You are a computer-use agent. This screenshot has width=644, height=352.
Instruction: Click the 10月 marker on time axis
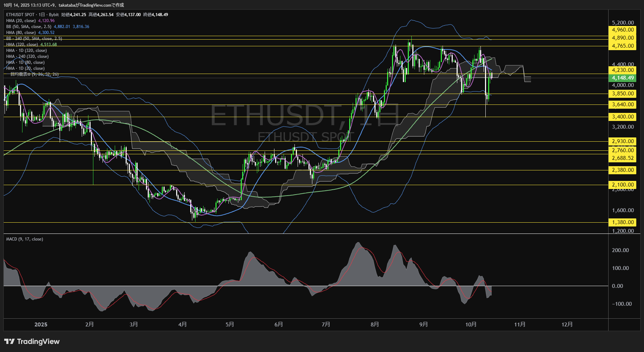coord(471,325)
